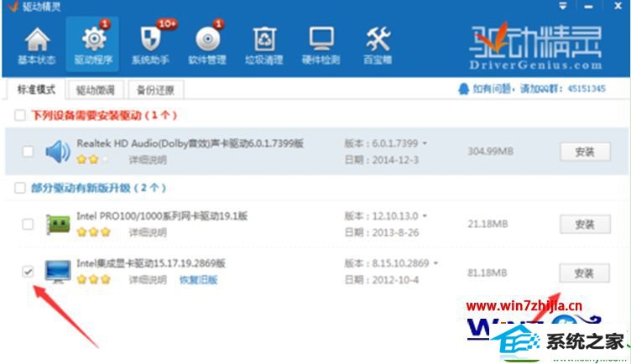Toggle the 部分驱动有新版升级 group checkbox
This screenshot has height=364, width=631.
tap(20, 188)
